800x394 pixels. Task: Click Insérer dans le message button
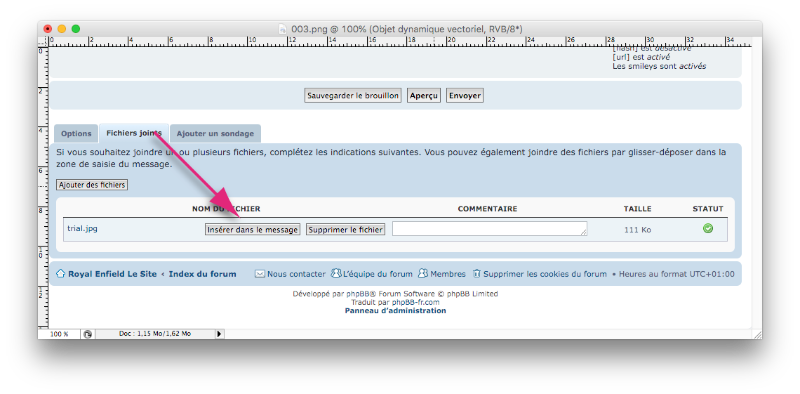[x=253, y=230]
